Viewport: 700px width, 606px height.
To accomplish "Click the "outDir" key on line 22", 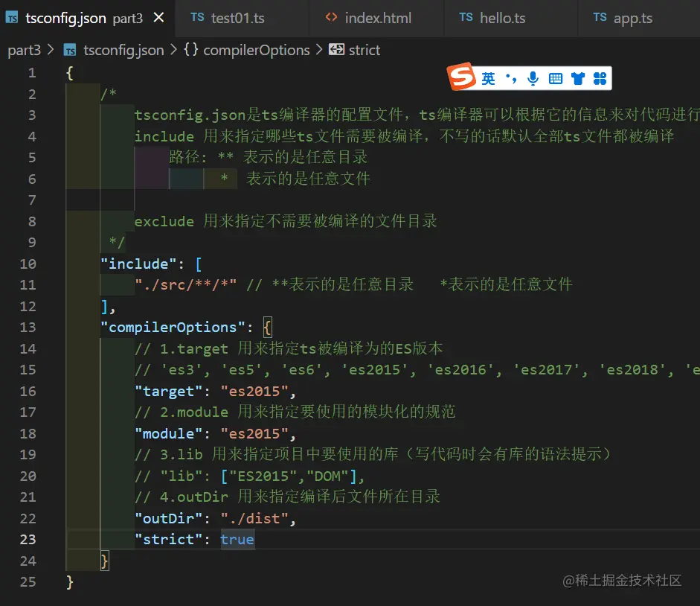I will (x=168, y=518).
